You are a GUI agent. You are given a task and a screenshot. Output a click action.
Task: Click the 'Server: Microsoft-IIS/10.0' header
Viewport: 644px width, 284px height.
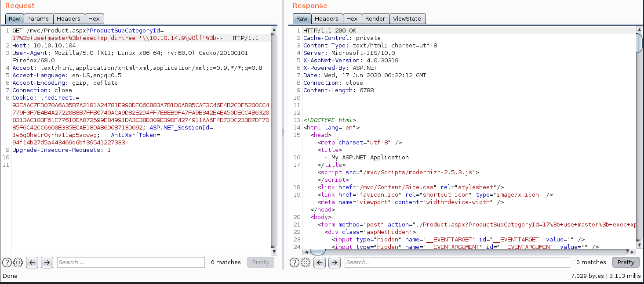pyautogui.click(x=349, y=53)
